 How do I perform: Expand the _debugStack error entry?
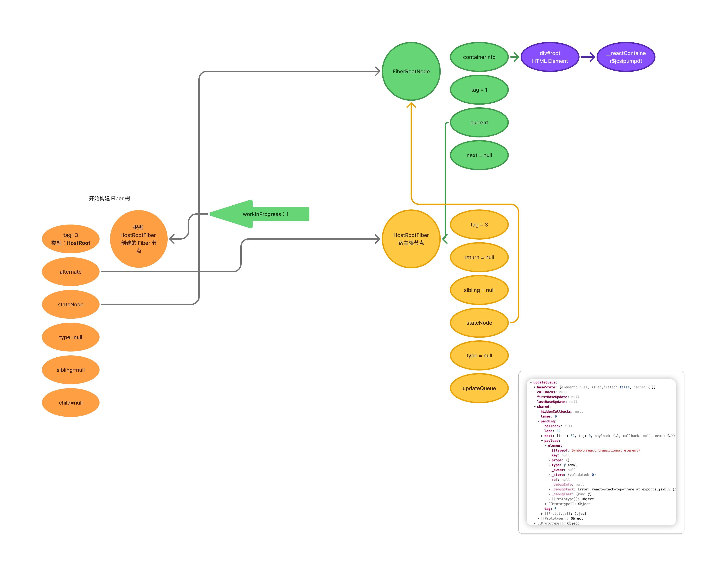click(x=549, y=489)
